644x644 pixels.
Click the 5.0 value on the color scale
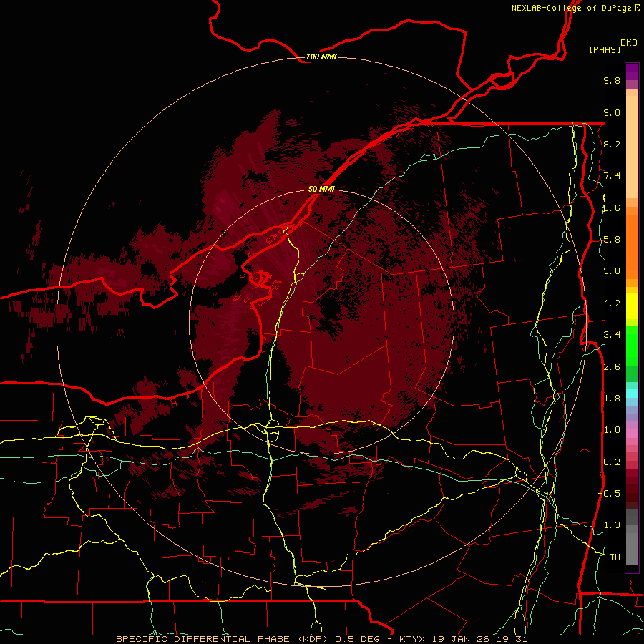[612, 271]
